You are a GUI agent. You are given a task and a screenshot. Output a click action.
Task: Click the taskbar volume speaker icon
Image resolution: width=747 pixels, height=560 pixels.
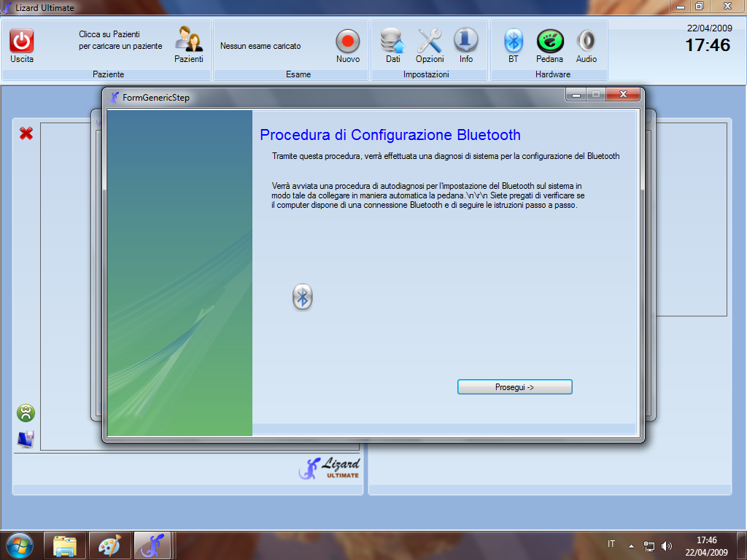(666, 545)
